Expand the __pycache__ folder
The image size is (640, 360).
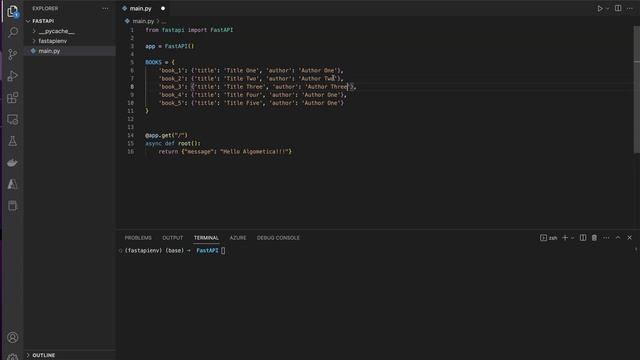(x=56, y=31)
